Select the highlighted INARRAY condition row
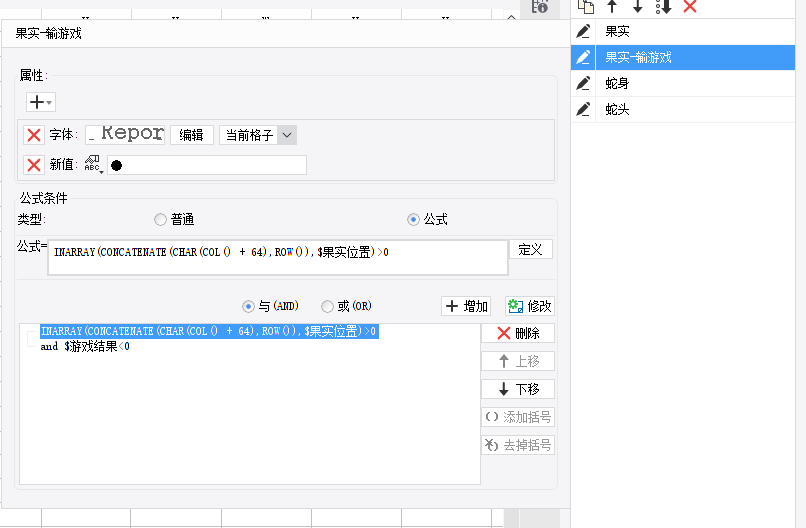 pos(209,331)
